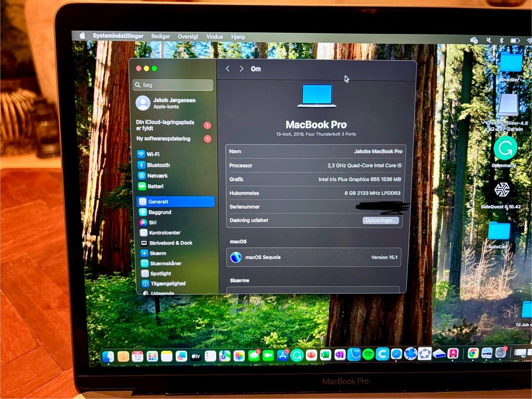Screen dimensions: 532x399
Task: Open the iCloud-lagringsplads er fyldt notice
Action: tap(173, 125)
